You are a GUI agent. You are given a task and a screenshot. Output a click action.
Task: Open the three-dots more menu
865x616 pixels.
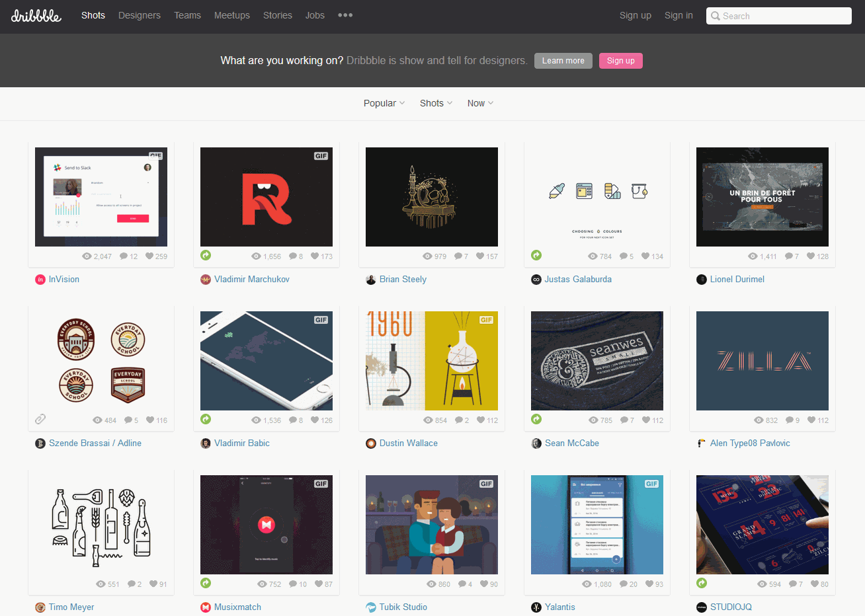(x=345, y=15)
